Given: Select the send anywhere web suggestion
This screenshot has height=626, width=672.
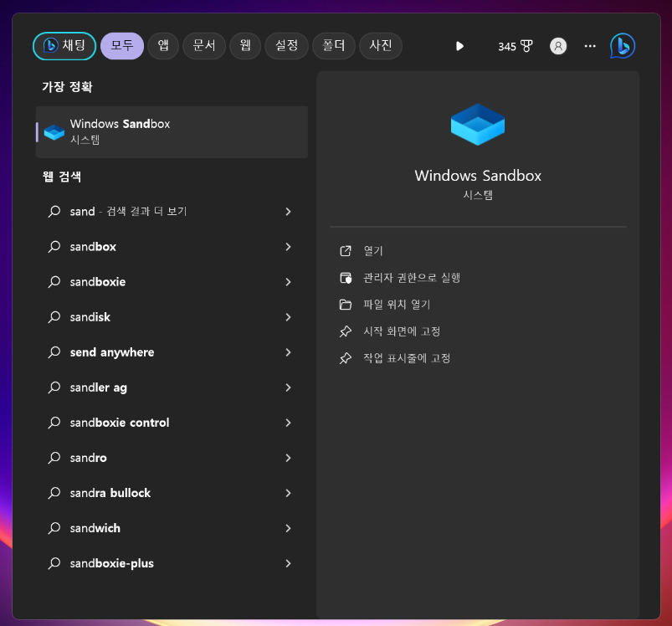Looking at the screenshot, I should click(172, 352).
